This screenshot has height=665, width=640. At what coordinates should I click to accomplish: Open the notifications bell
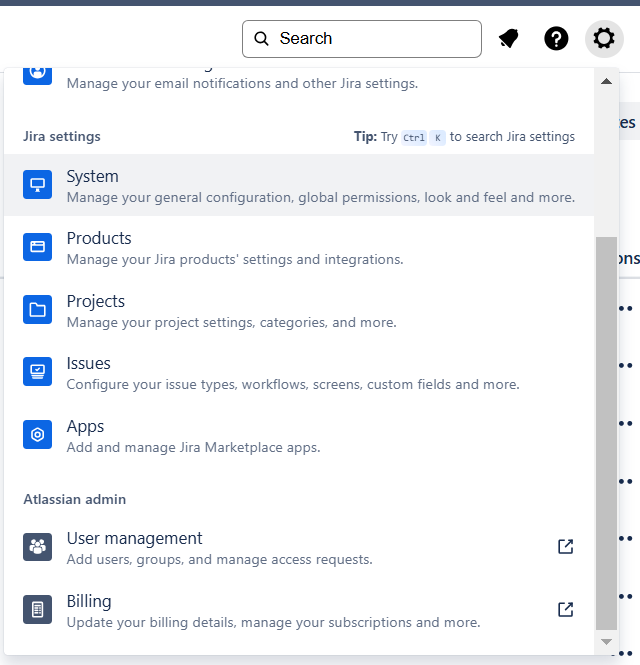(509, 39)
